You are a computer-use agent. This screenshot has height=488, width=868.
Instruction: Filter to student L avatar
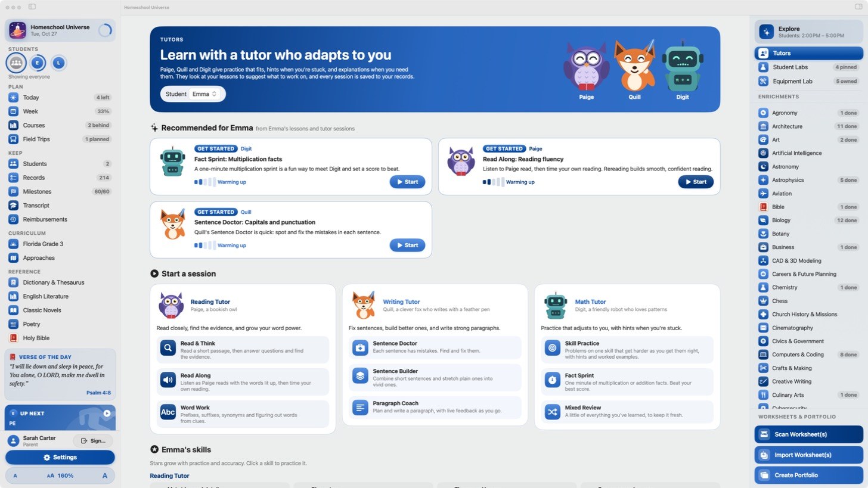click(x=58, y=63)
